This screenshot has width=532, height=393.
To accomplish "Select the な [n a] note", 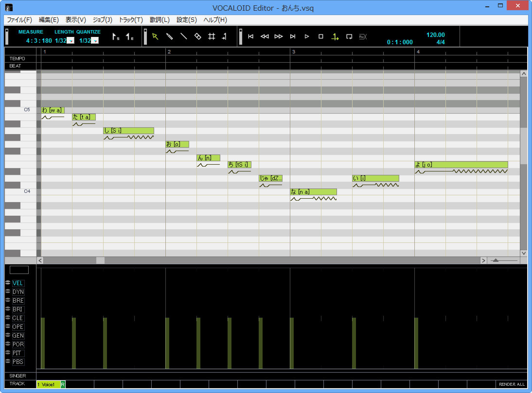I will coord(313,192).
